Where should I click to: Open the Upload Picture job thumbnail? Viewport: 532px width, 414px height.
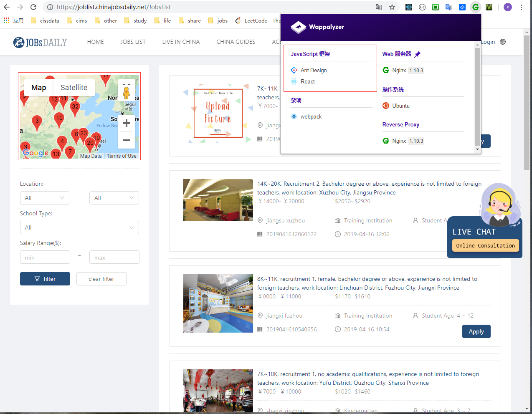[218, 113]
